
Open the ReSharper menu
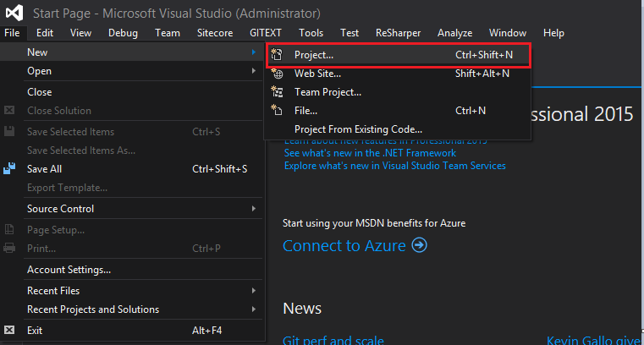398,33
